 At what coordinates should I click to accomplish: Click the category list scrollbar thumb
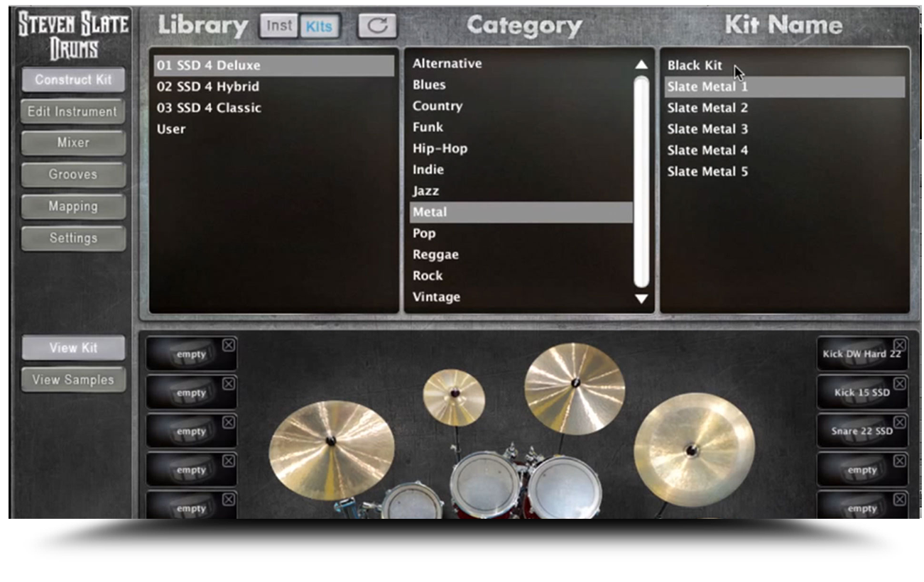641,182
